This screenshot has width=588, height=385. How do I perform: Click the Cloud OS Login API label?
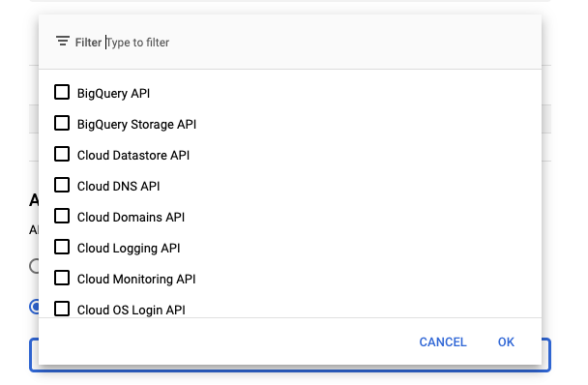pyautogui.click(x=132, y=311)
